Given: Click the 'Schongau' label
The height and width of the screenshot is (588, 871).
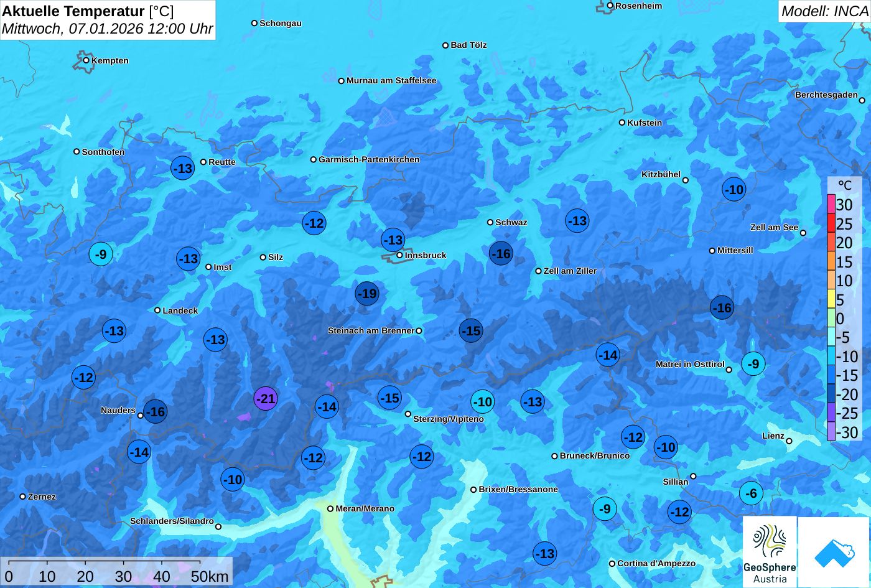Looking at the screenshot, I should click(281, 23).
